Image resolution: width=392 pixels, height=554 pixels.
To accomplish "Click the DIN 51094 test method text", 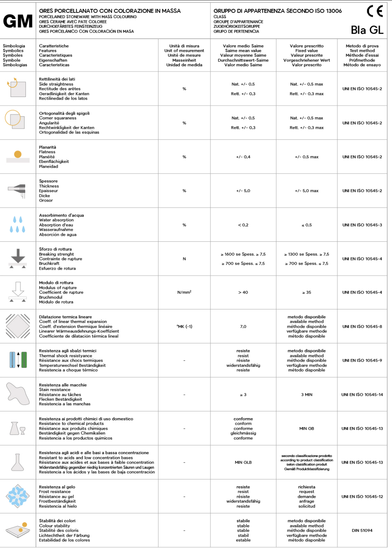I will pos(362,530).
